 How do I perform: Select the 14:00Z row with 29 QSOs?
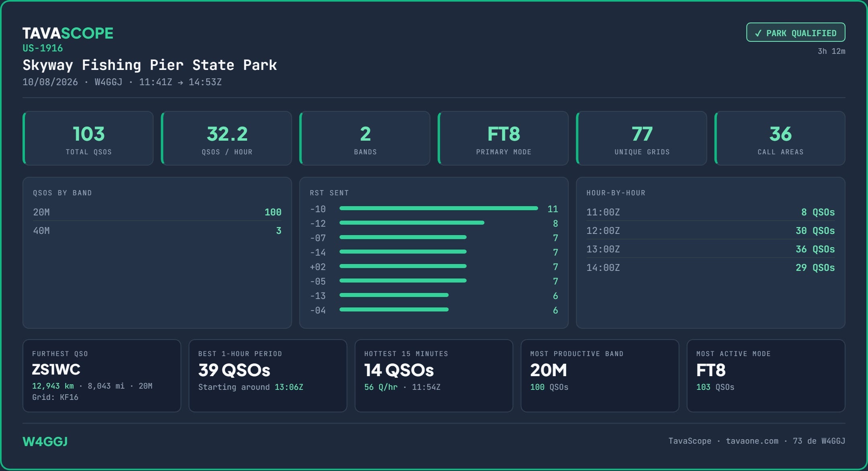[x=710, y=268]
